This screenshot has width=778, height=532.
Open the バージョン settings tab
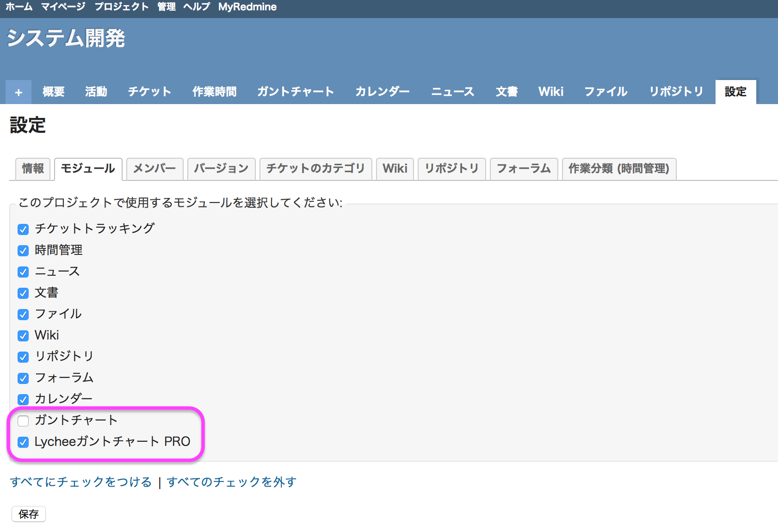[221, 169]
